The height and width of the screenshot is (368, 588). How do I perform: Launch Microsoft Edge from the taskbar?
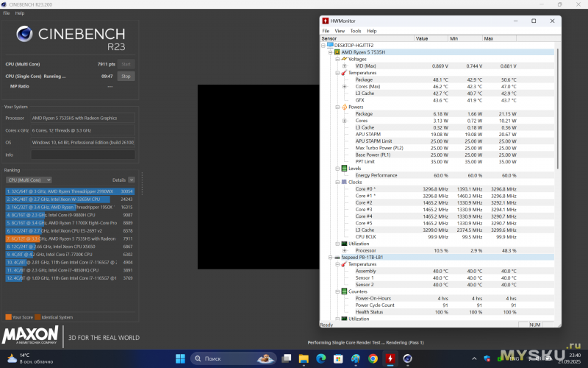pos(321,358)
